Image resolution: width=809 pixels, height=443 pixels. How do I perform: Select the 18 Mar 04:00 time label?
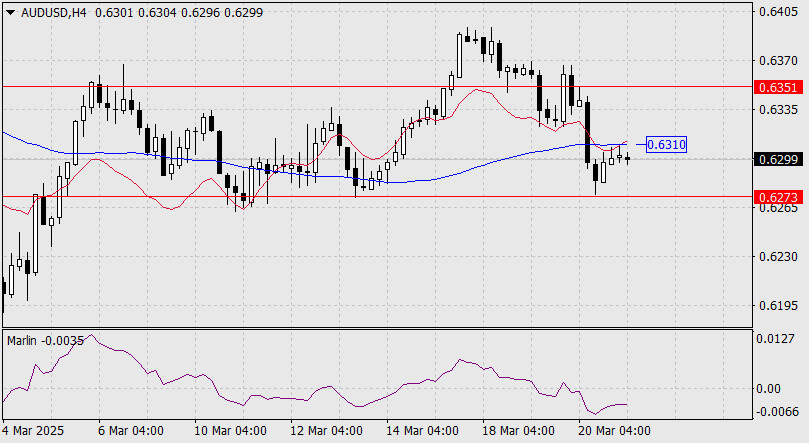pos(520,431)
